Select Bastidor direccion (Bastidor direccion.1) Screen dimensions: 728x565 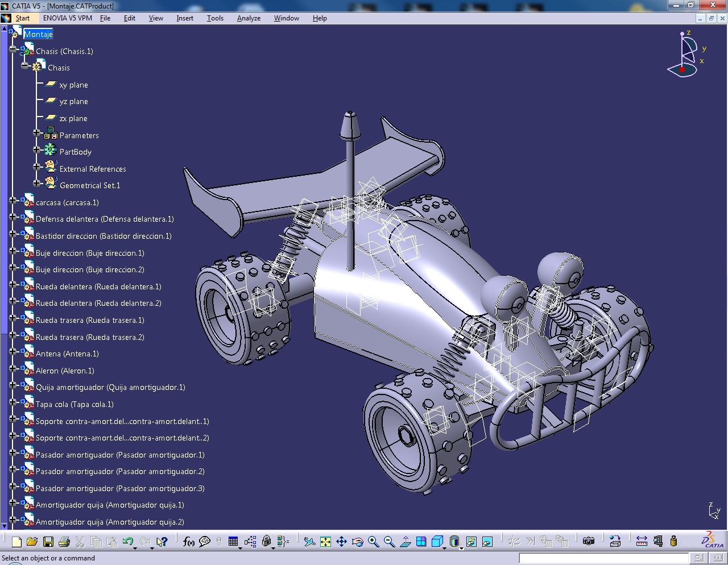click(104, 236)
